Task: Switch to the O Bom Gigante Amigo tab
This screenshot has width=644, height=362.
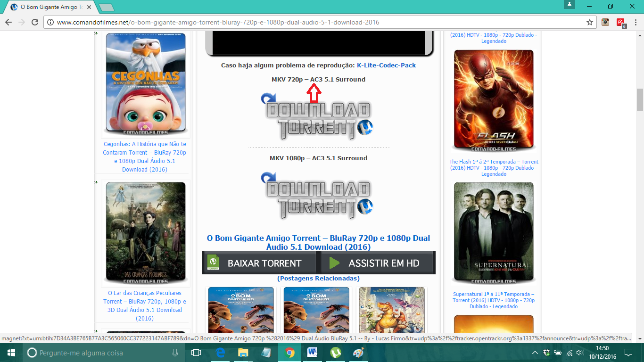Action: click(47, 7)
